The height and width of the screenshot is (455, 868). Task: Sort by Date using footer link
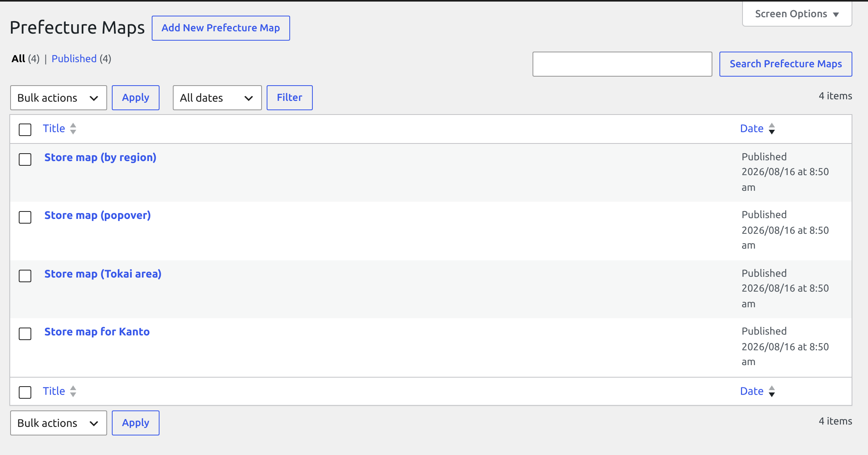point(752,391)
